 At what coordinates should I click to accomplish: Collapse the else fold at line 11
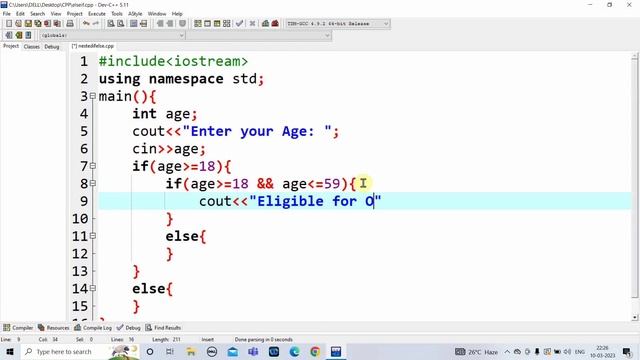click(93, 236)
